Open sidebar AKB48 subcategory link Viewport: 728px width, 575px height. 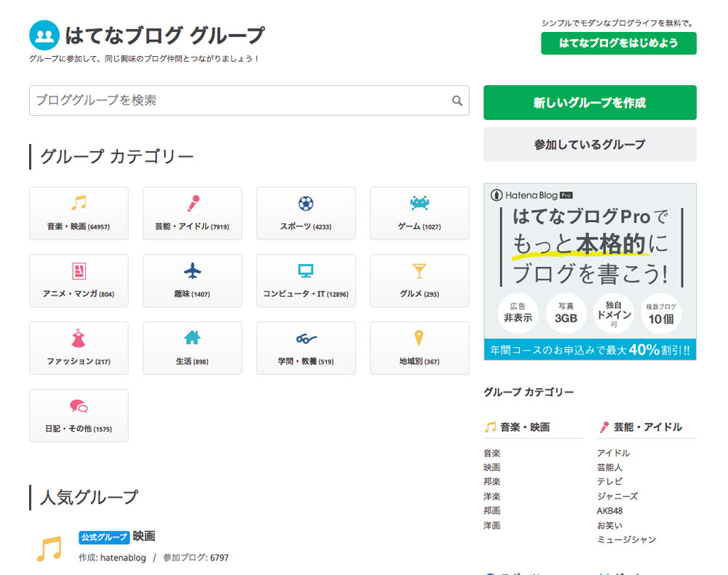pyautogui.click(x=609, y=510)
